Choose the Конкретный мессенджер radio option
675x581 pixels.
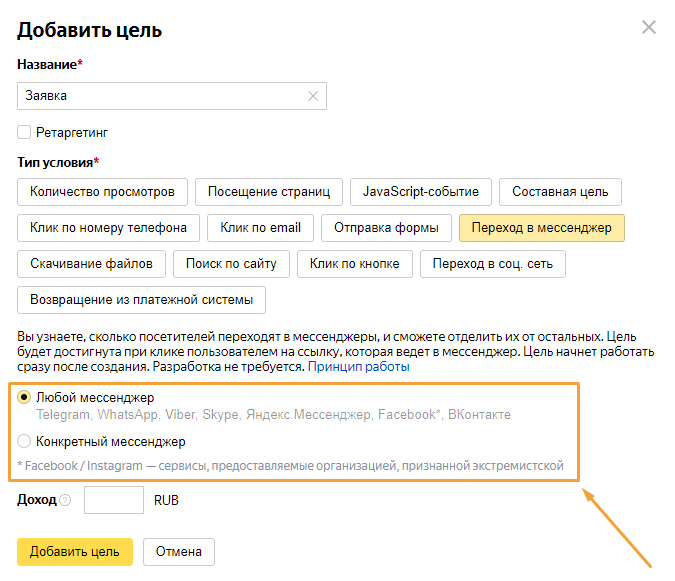[24, 441]
